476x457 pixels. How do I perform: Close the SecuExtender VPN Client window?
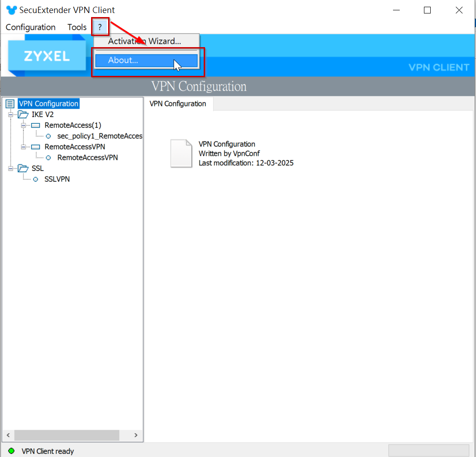459,10
